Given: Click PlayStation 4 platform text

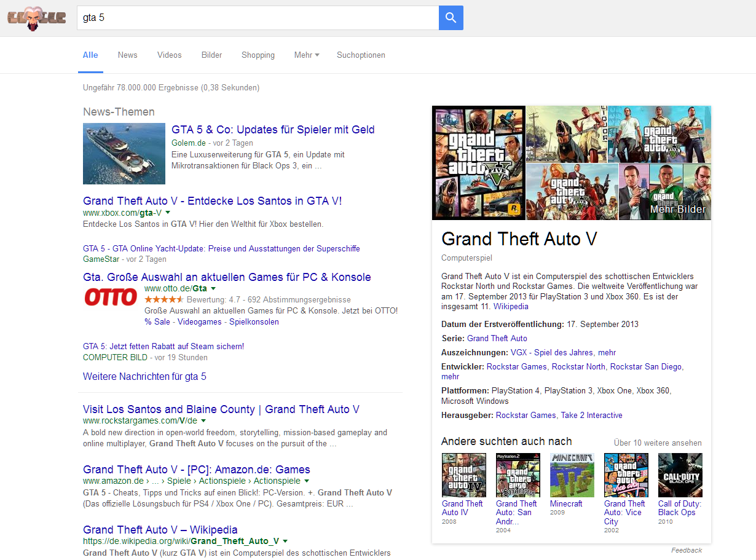Looking at the screenshot, I should point(515,390).
